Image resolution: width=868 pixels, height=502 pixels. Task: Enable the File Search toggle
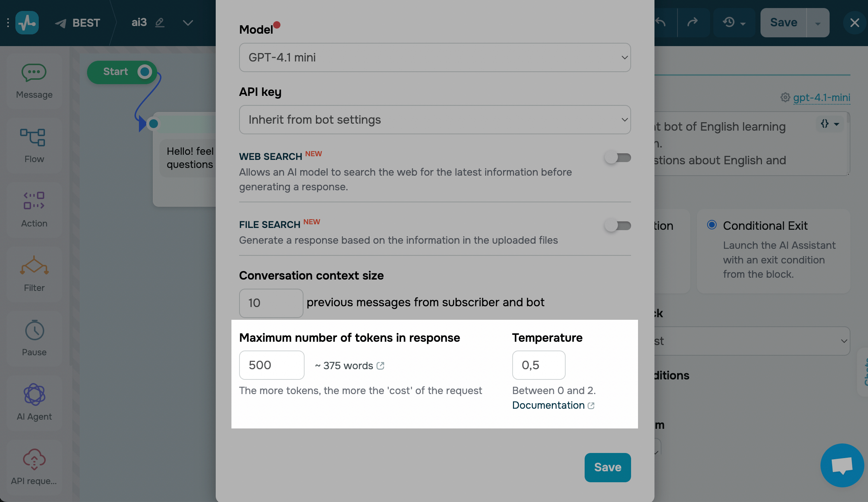pyautogui.click(x=618, y=226)
